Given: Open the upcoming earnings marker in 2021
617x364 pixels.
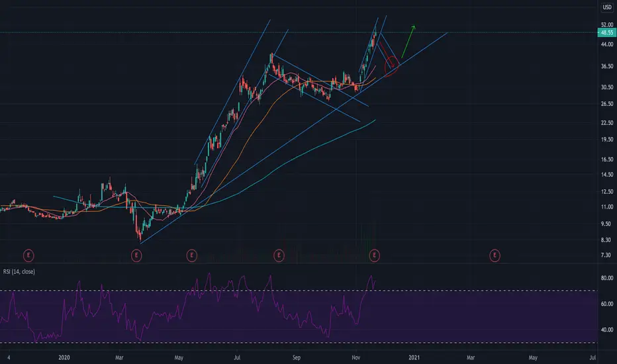Looking at the screenshot, I should pyautogui.click(x=495, y=255).
